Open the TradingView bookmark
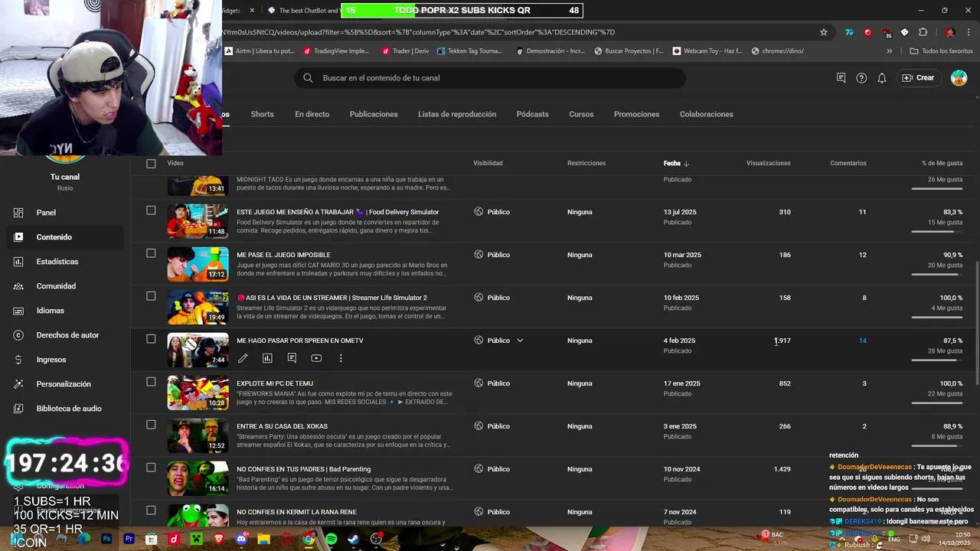 (x=336, y=51)
